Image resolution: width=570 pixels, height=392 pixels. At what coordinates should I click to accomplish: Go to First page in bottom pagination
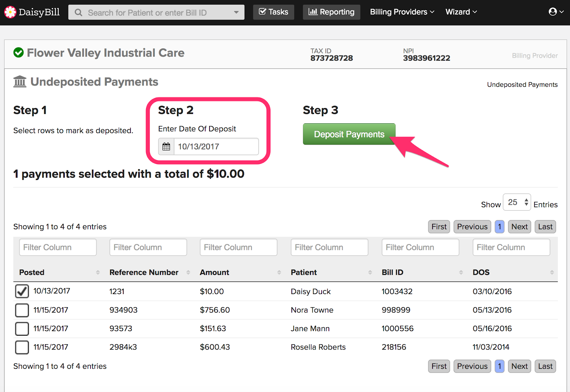(439, 366)
